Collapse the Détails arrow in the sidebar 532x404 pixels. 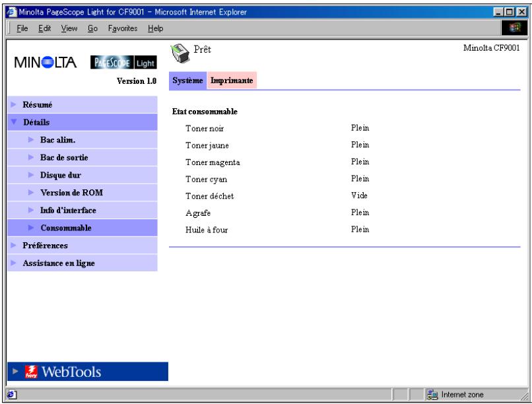click(14, 121)
